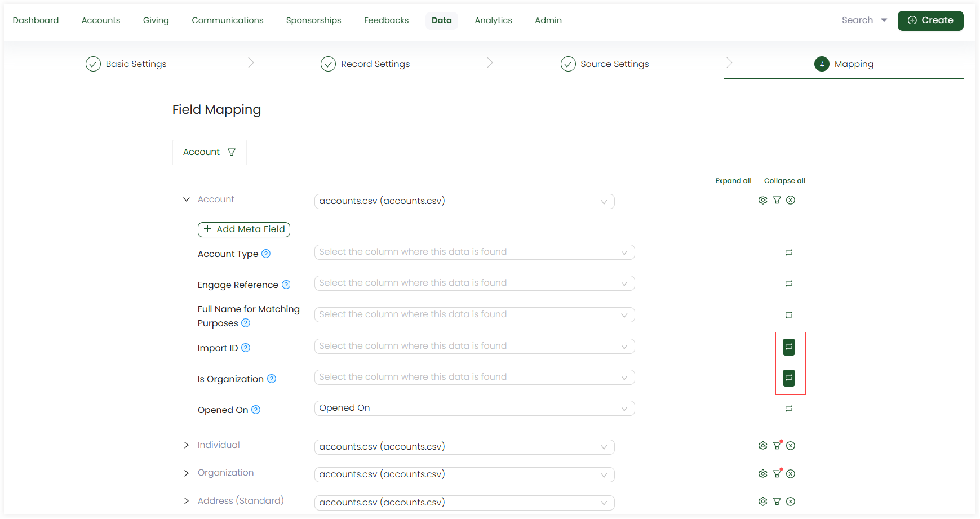Select the Account tab
Screen dimensions: 980x519
click(x=210, y=152)
